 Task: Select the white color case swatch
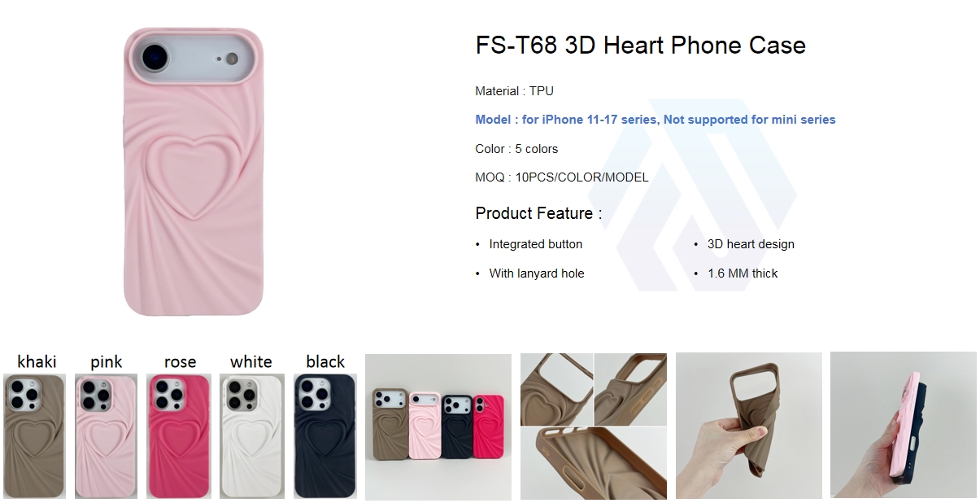coord(251,436)
